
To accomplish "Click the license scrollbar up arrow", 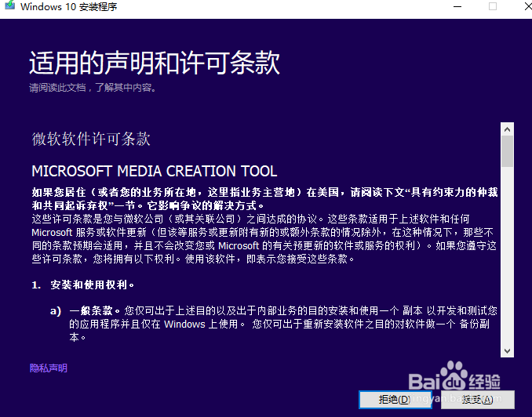I will 507,129.
